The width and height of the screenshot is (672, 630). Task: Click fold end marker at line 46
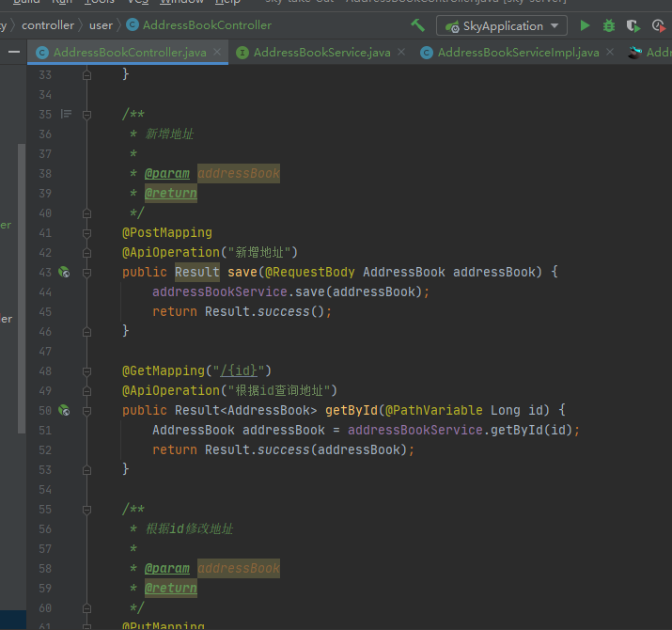coord(86,332)
